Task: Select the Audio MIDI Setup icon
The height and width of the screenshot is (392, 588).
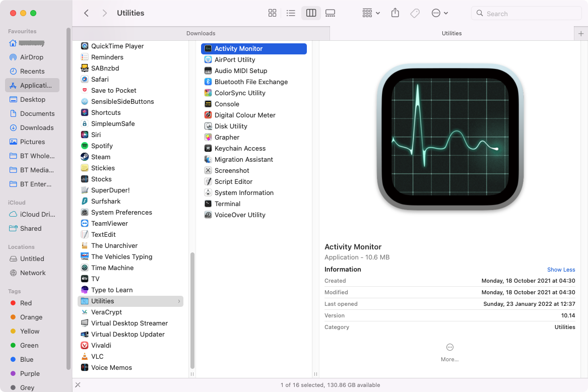Action: 208,71
